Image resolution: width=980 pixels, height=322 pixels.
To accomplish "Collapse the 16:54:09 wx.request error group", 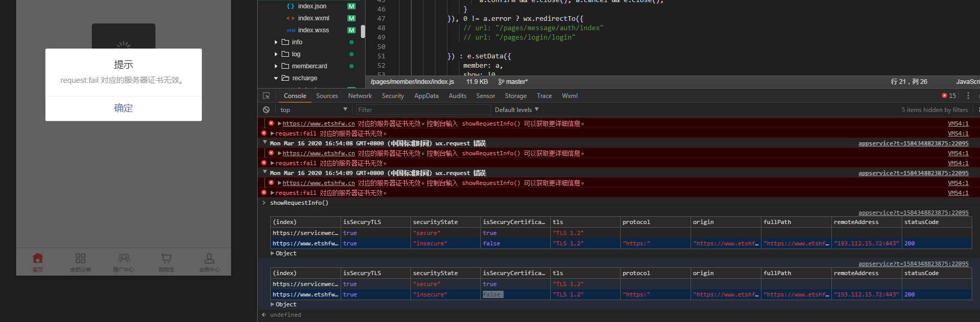I will pos(265,172).
